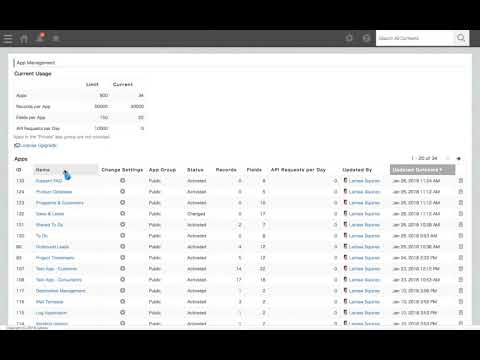
Task: Open change settings gear for app 116
Action: click(122, 301)
